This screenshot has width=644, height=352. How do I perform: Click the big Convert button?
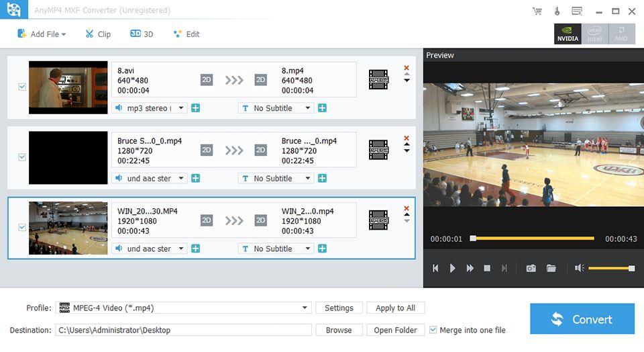click(x=582, y=319)
